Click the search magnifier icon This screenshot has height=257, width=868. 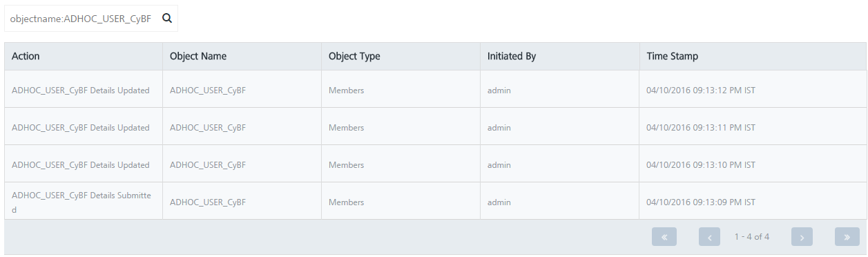[x=166, y=19]
